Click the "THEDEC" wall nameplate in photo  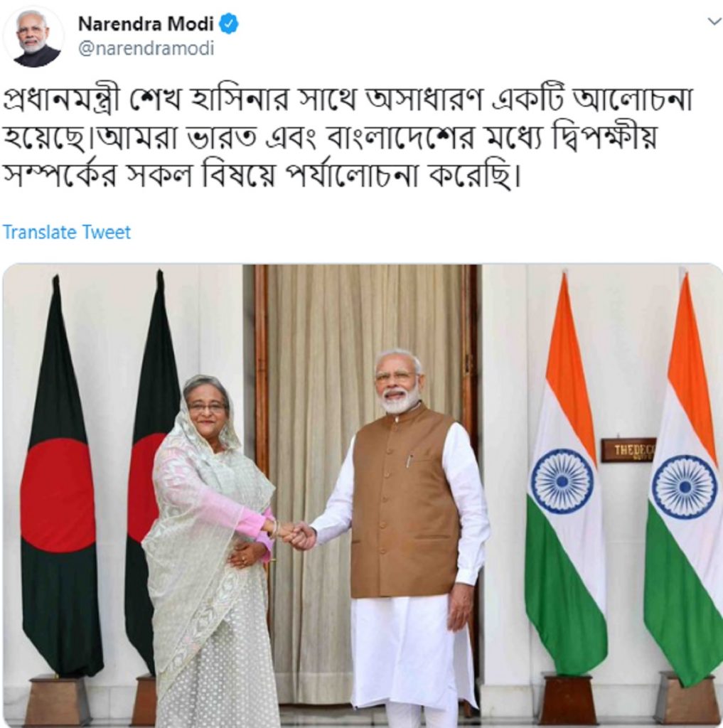click(628, 450)
